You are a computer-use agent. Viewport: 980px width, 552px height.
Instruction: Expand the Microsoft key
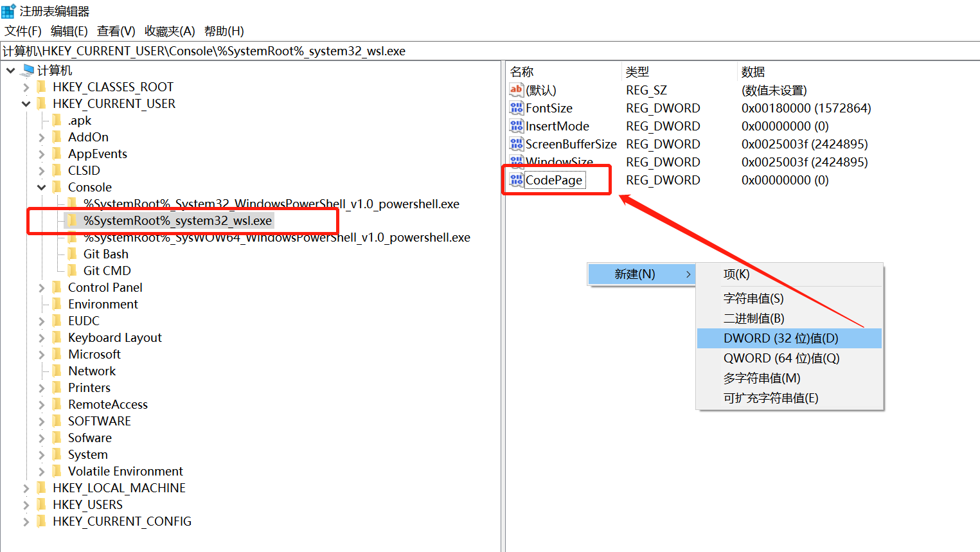coord(42,354)
